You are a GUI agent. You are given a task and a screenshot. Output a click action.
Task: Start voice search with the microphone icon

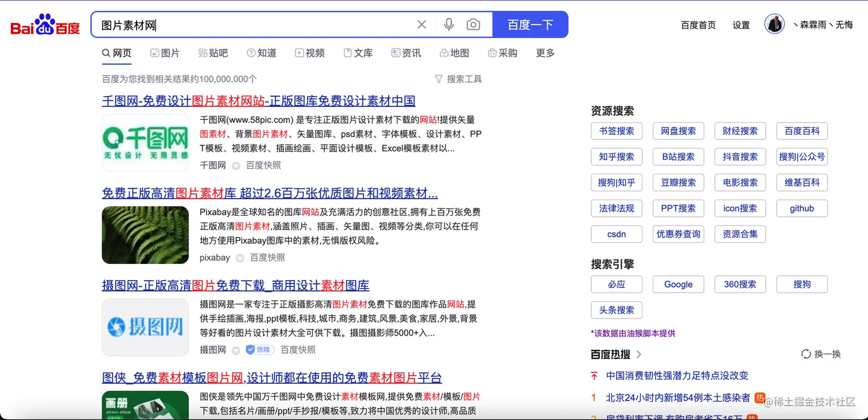(x=449, y=25)
